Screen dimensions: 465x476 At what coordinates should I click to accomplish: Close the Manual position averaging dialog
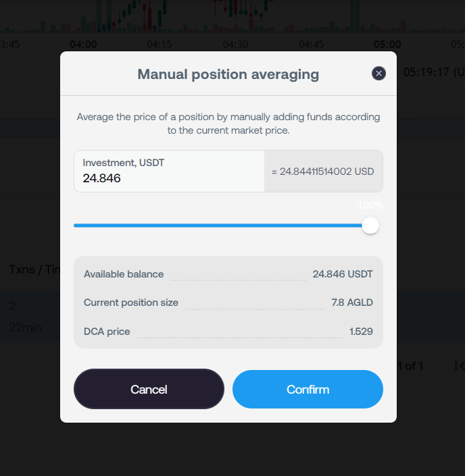[378, 74]
